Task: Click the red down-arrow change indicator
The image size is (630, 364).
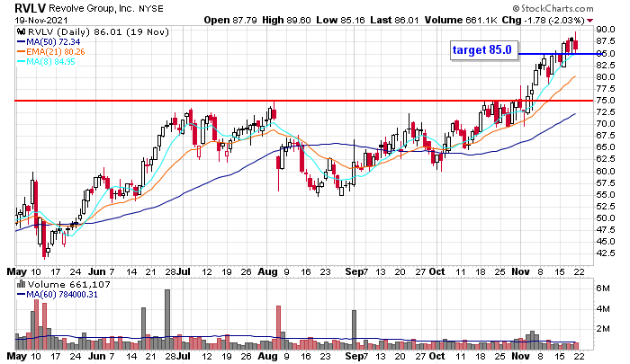Action: [x=590, y=21]
